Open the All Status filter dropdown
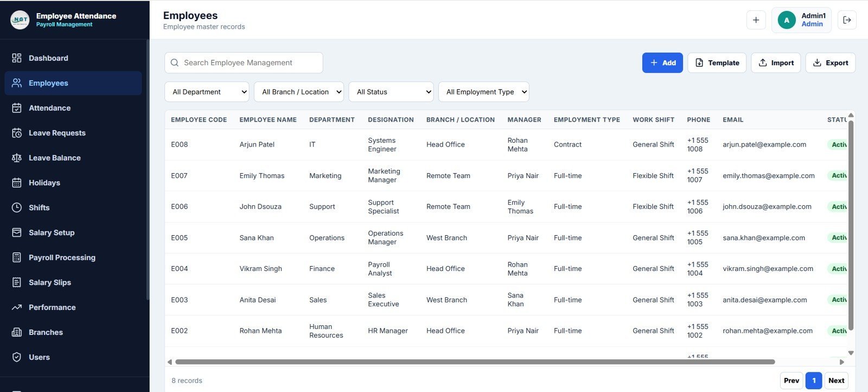868x392 pixels. pyautogui.click(x=391, y=92)
